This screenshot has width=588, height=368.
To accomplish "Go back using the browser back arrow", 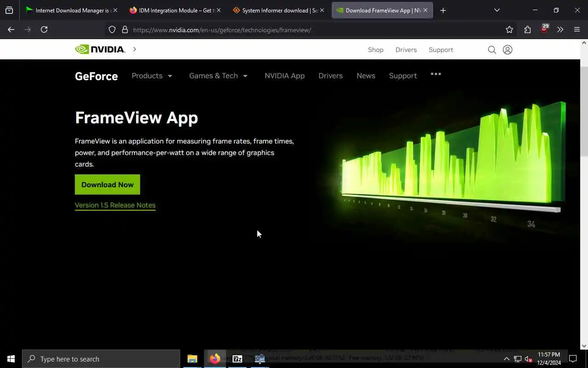I will coord(11,29).
